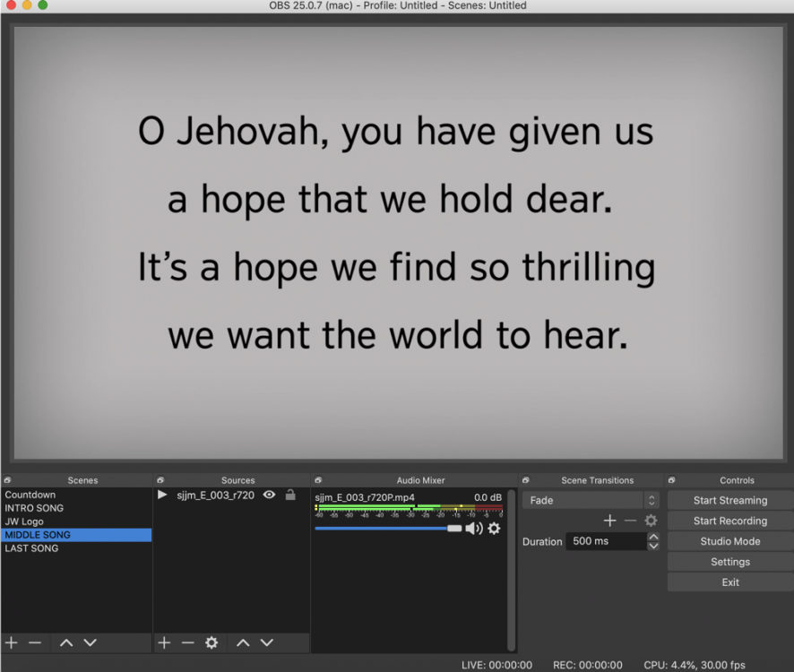Add a new scene with plus icon

(x=12, y=642)
